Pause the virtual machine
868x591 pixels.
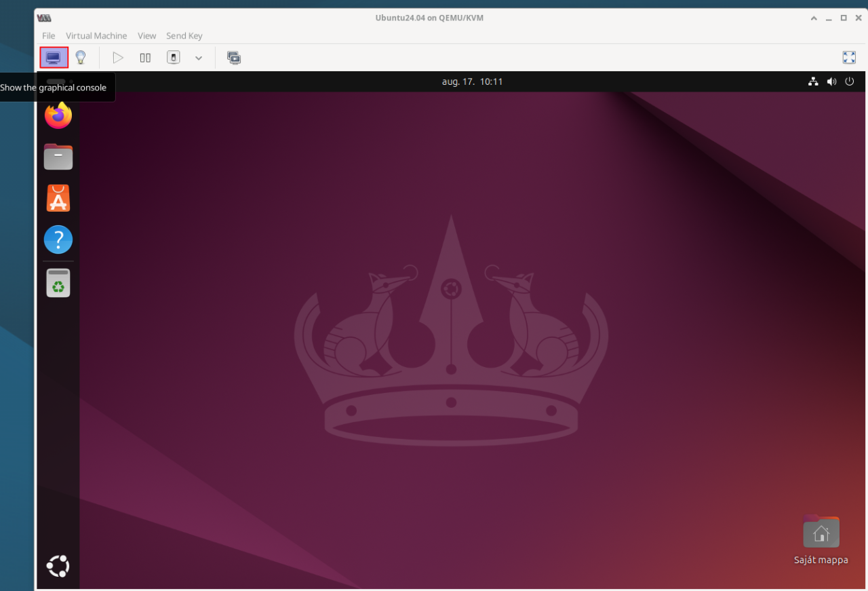[x=145, y=58]
